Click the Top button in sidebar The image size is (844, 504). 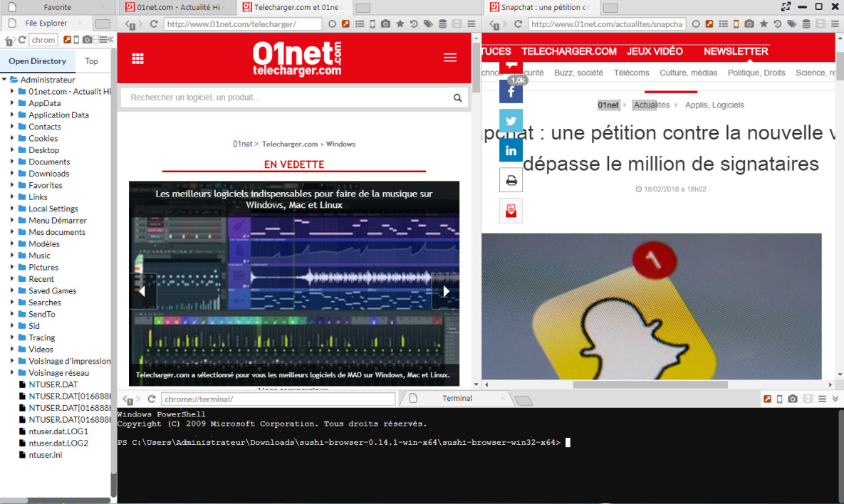[91, 61]
